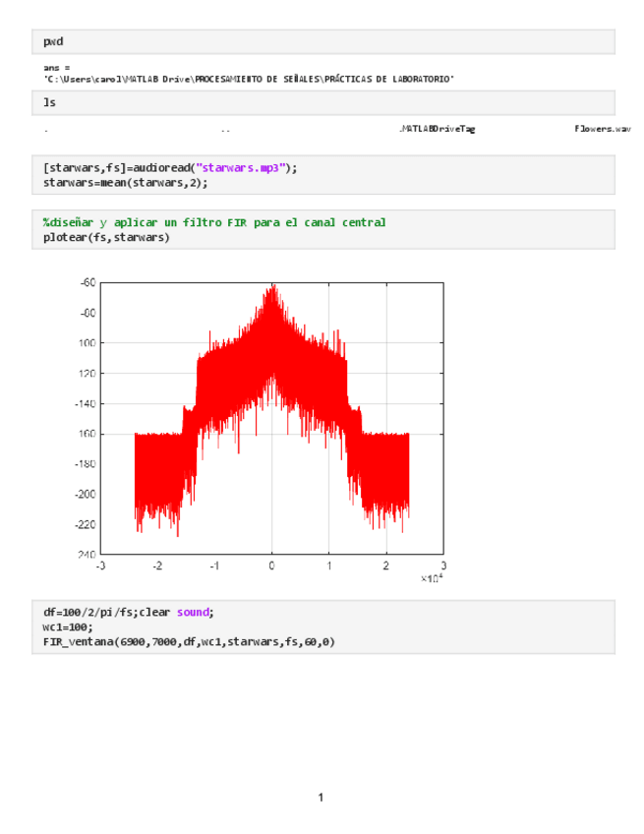Click the green '%diseñar y aplicar' comment
Screen dimensions: 644x834
click(214, 222)
